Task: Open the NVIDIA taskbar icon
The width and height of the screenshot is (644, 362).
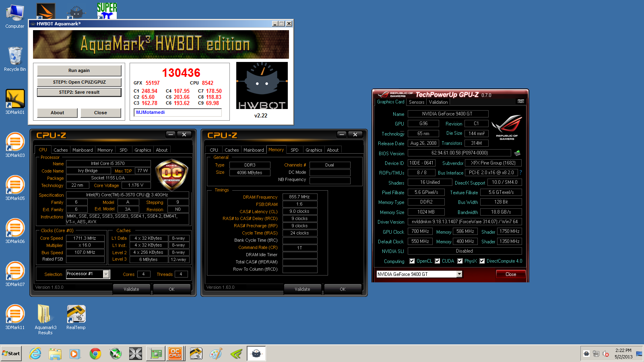Action: tap(236, 354)
